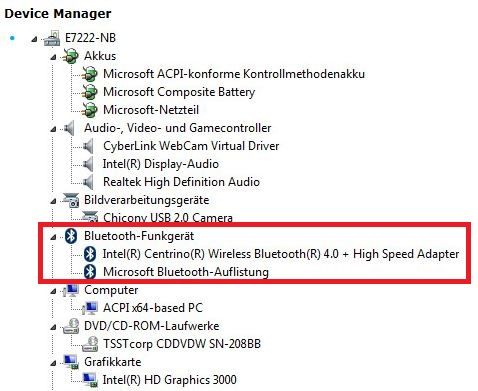Collapse the Grafikkarte category
This screenshot has height=391, width=478.
pos(53,363)
